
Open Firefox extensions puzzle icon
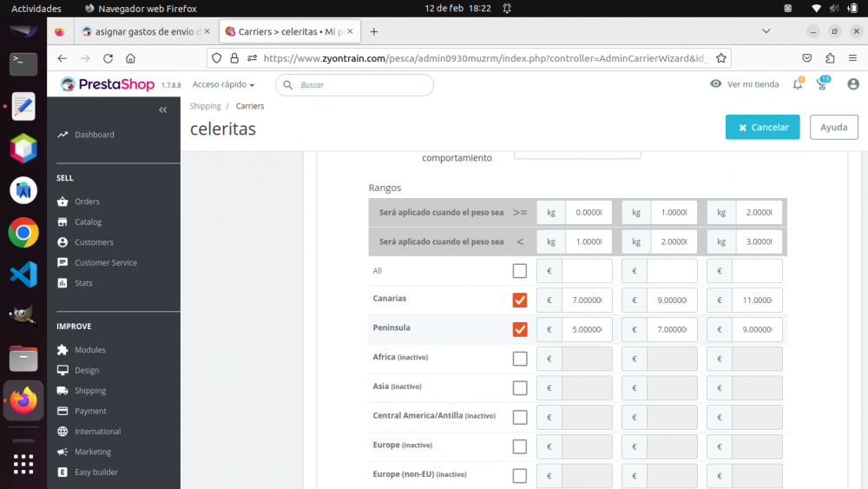[830, 58]
